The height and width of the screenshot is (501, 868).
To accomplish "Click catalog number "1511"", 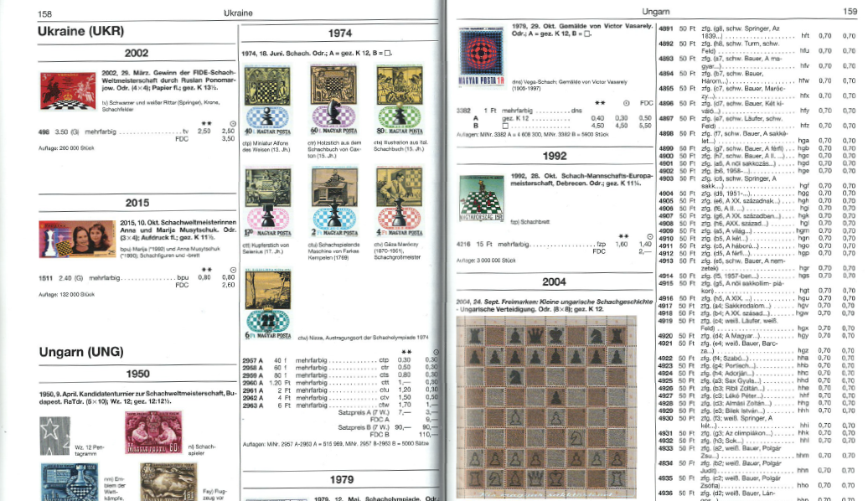I will click(x=45, y=278).
